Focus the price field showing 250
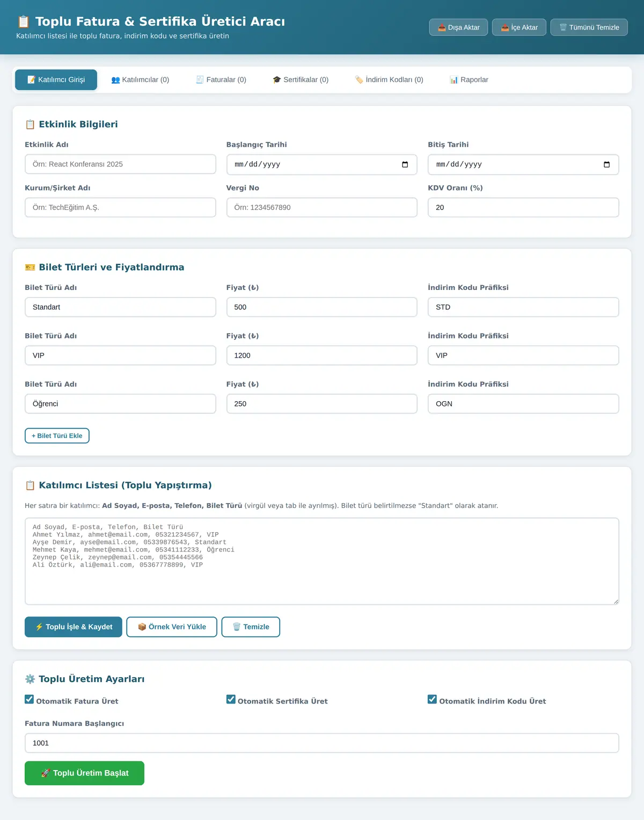Viewport: 644px width, 820px height. point(322,404)
